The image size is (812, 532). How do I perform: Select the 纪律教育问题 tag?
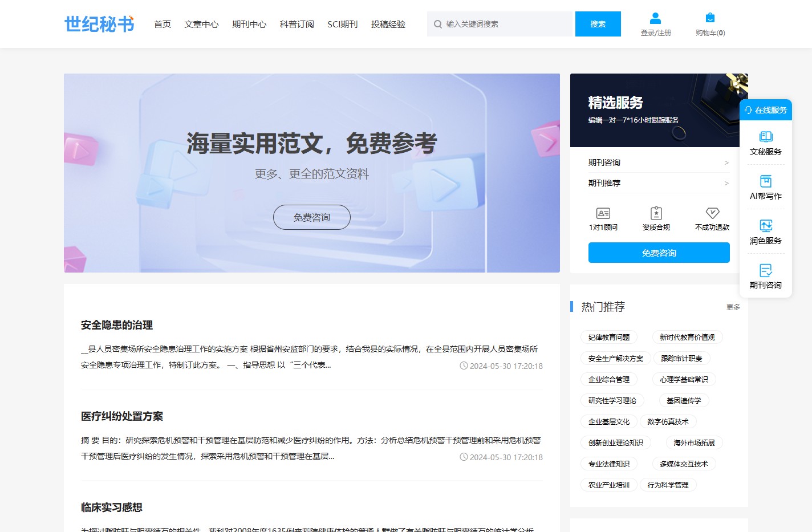pos(609,337)
